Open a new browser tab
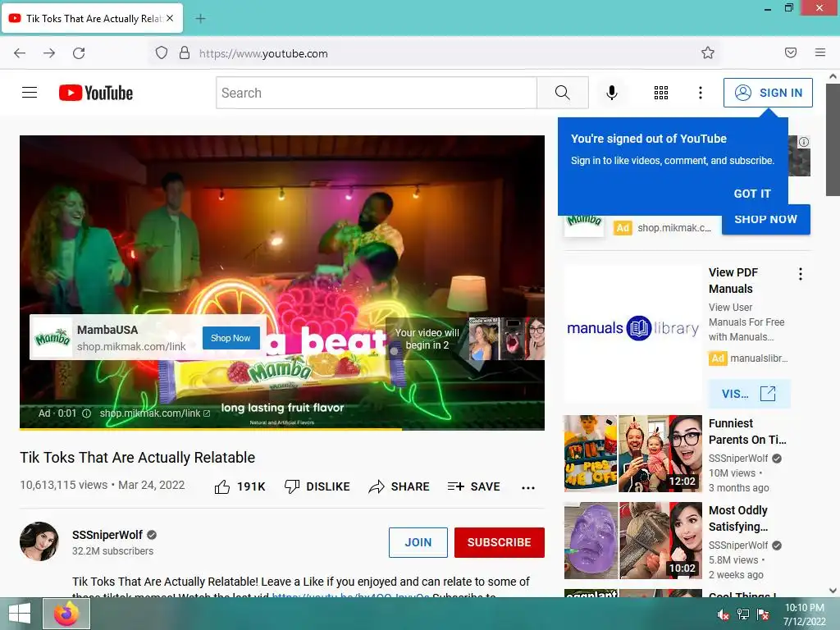The height and width of the screenshot is (630, 840). tap(200, 19)
